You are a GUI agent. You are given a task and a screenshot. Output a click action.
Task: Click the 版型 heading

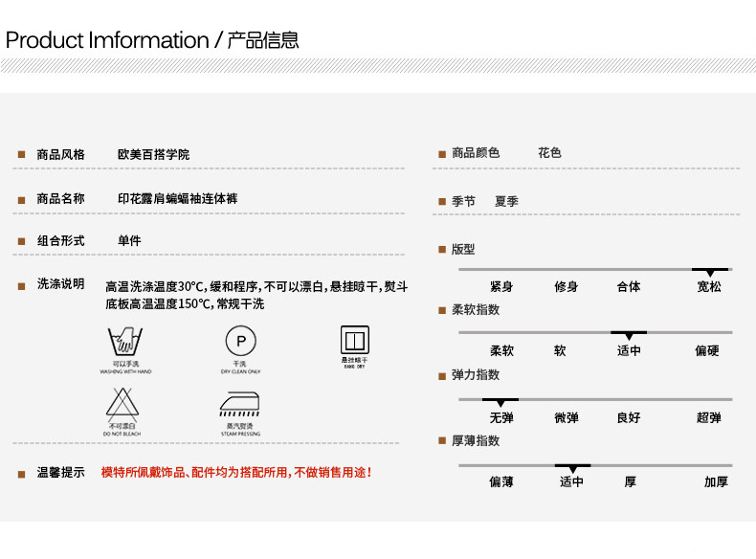pyautogui.click(x=463, y=250)
